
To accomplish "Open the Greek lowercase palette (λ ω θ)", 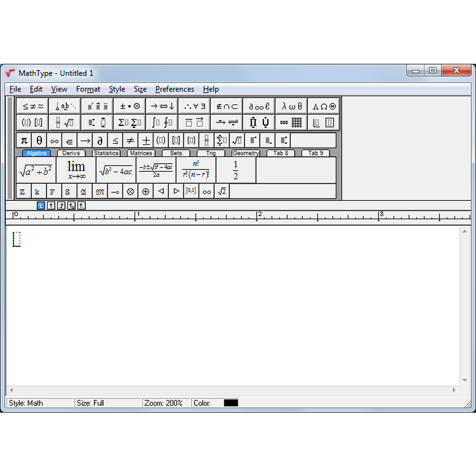I will point(291,106).
